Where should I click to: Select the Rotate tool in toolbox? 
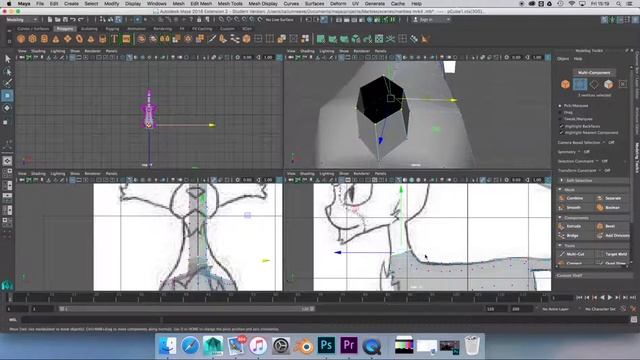(x=7, y=108)
